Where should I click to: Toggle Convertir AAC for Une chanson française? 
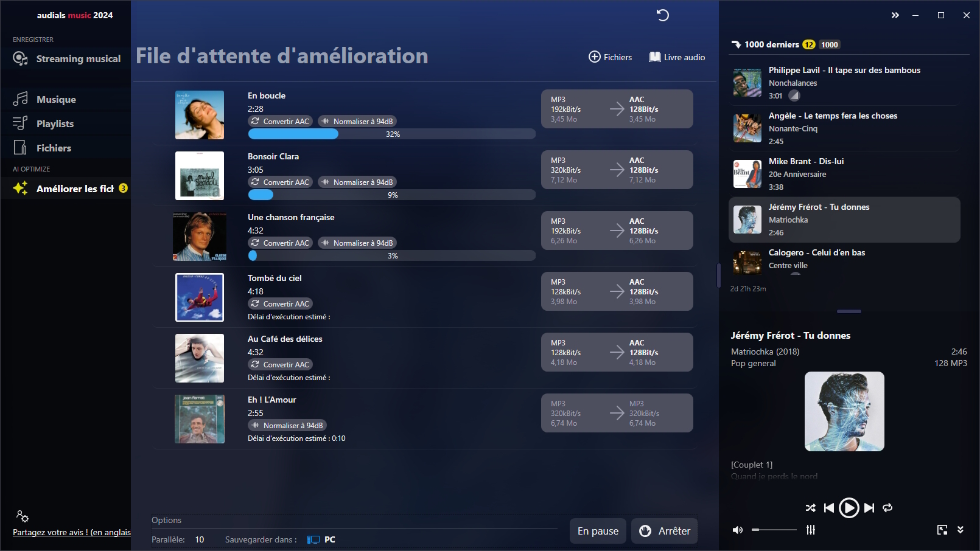click(281, 243)
